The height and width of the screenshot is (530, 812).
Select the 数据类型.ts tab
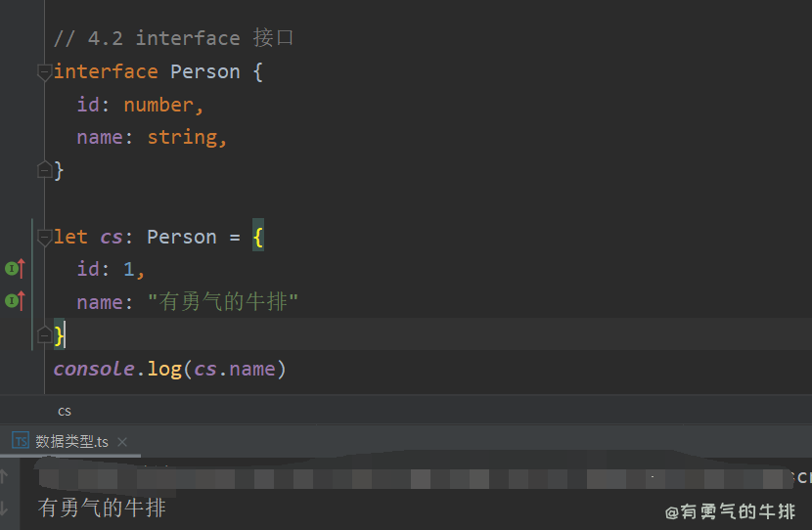71,441
